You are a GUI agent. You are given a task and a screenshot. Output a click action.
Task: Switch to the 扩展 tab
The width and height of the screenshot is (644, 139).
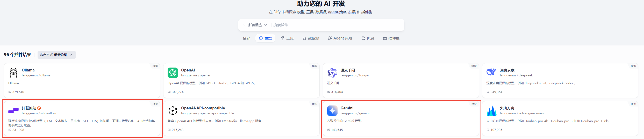(368, 38)
